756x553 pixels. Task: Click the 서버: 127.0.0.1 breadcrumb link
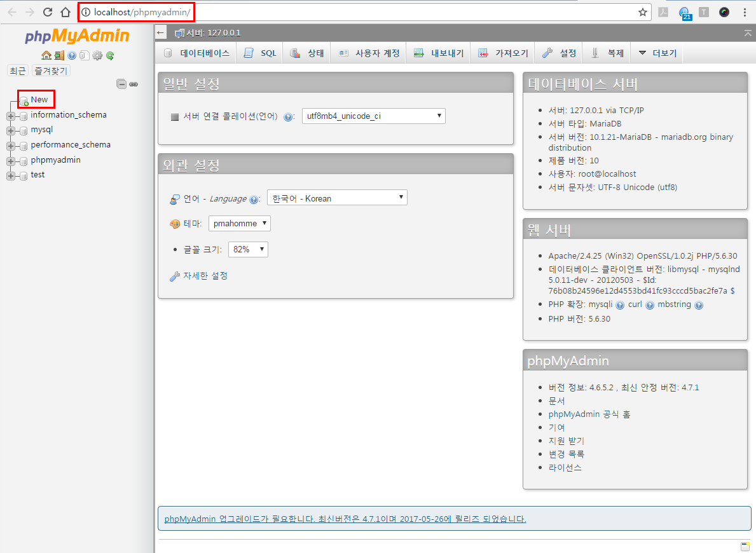click(x=213, y=33)
